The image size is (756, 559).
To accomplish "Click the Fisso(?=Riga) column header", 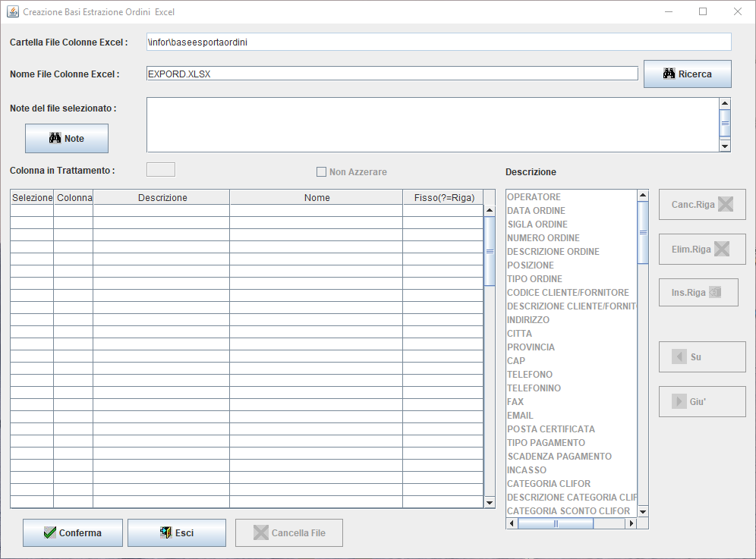I will [443, 197].
